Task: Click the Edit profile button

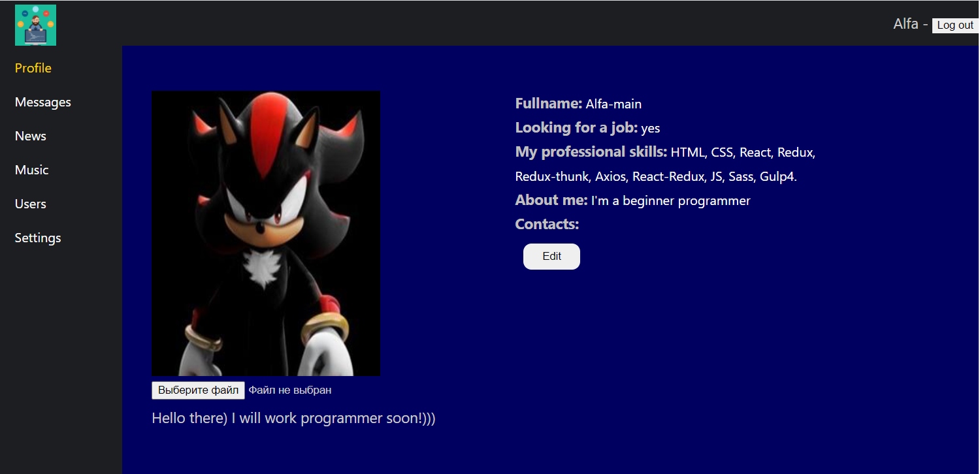Action: (551, 257)
